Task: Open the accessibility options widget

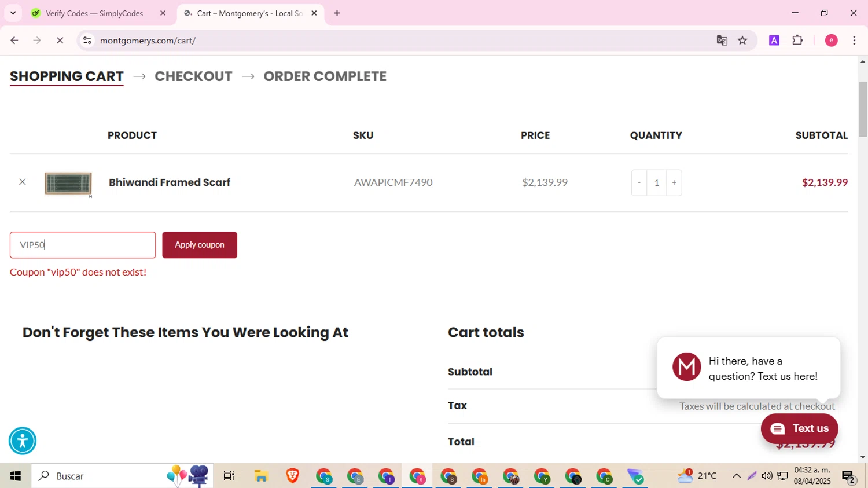Action: [x=23, y=441]
